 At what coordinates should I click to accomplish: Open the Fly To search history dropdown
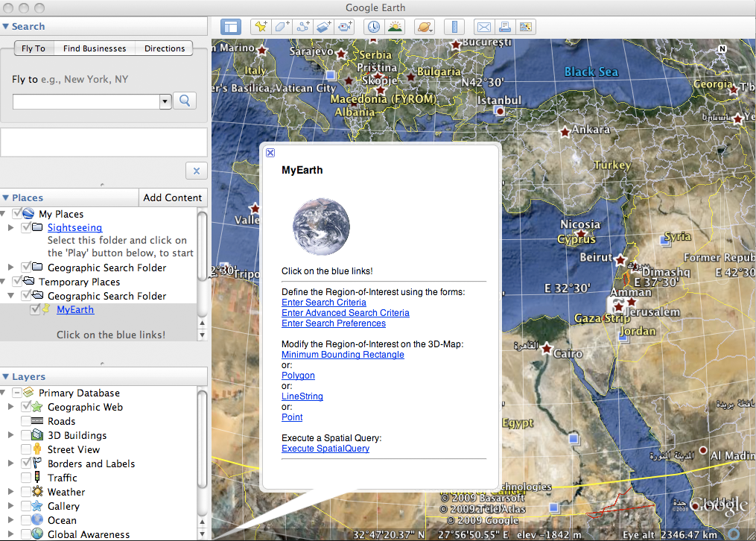click(x=165, y=101)
